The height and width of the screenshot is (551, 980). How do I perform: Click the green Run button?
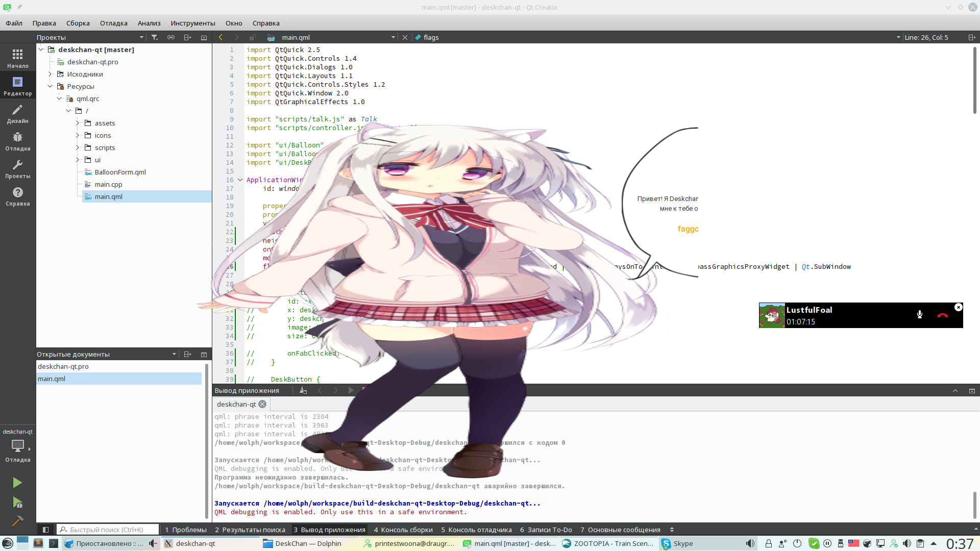[x=17, y=483]
